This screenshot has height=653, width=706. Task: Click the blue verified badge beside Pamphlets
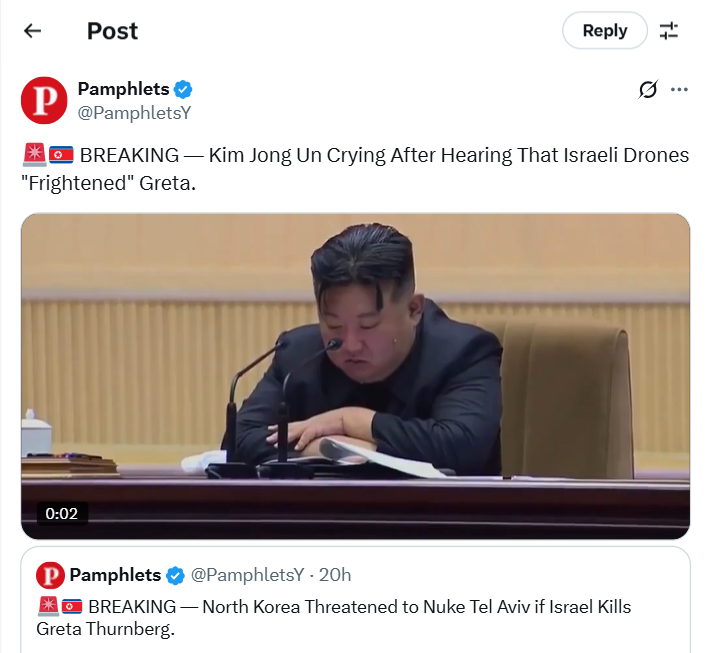click(x=183, y=89)
